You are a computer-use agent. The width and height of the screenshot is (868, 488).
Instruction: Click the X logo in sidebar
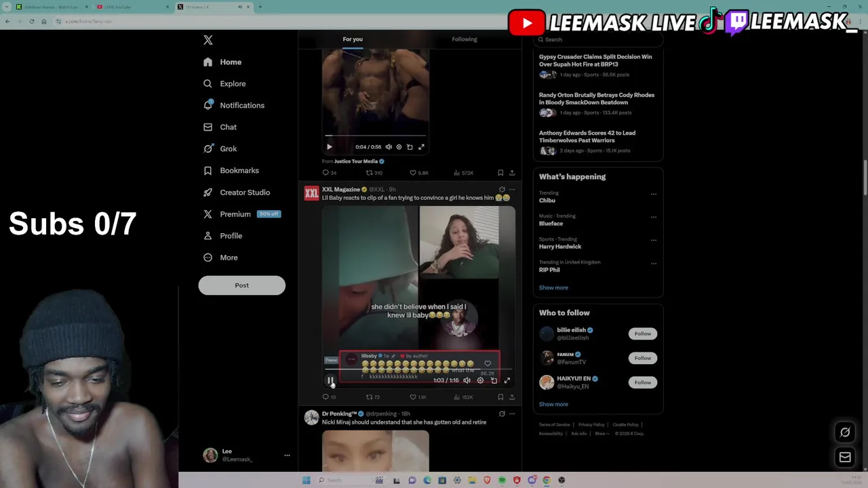pyautogui.click(x=208, y=40)
